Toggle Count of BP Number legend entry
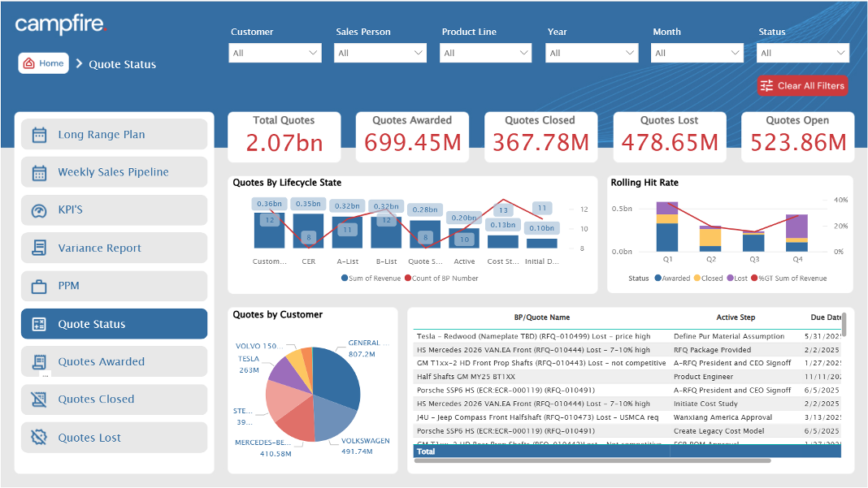The height and width of the screenshot is (488, 868). click(x=444, y=279)
